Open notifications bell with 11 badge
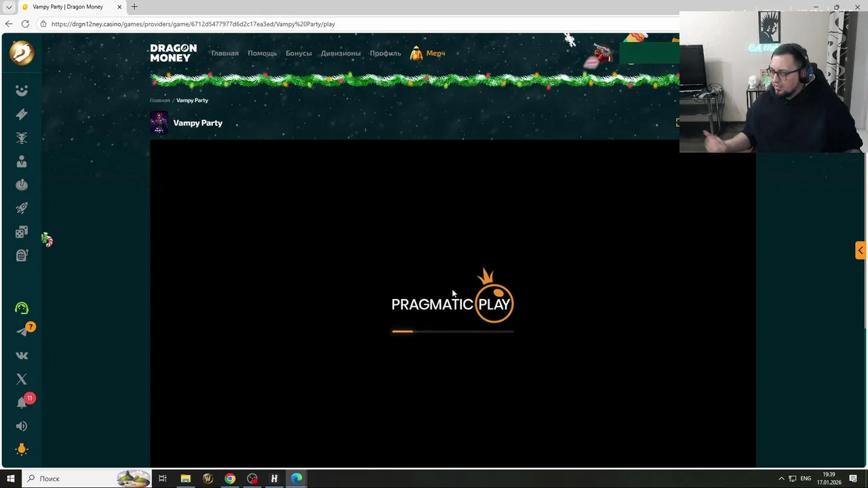The width and height of the screenshot is (868, 488). point(23,402)
